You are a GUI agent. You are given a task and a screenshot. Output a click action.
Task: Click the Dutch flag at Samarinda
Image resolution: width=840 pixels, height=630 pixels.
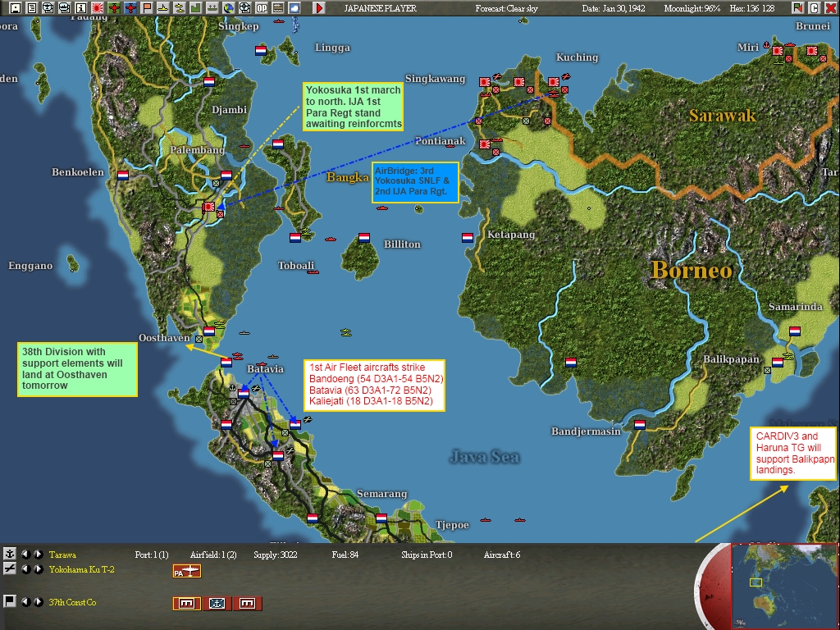tap(795, 331)
